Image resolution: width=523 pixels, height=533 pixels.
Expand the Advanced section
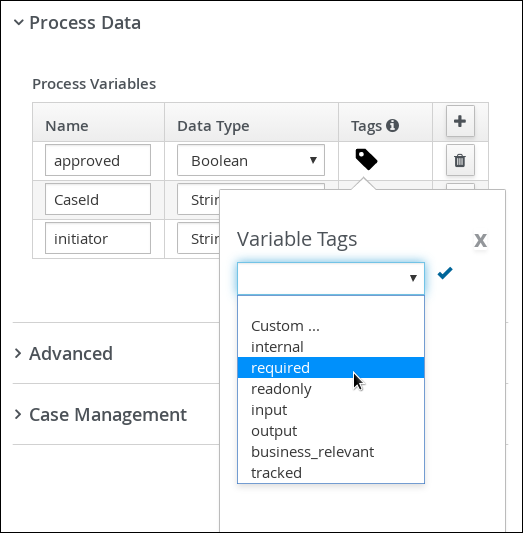coord(18,354)
